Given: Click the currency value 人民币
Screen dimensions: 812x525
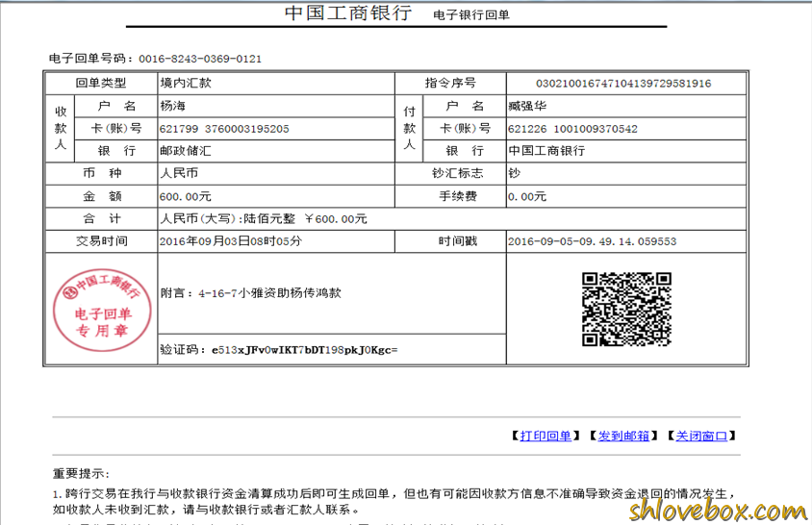Looking at the screenshot, I should pyautogui.click(x=179, y=173).
